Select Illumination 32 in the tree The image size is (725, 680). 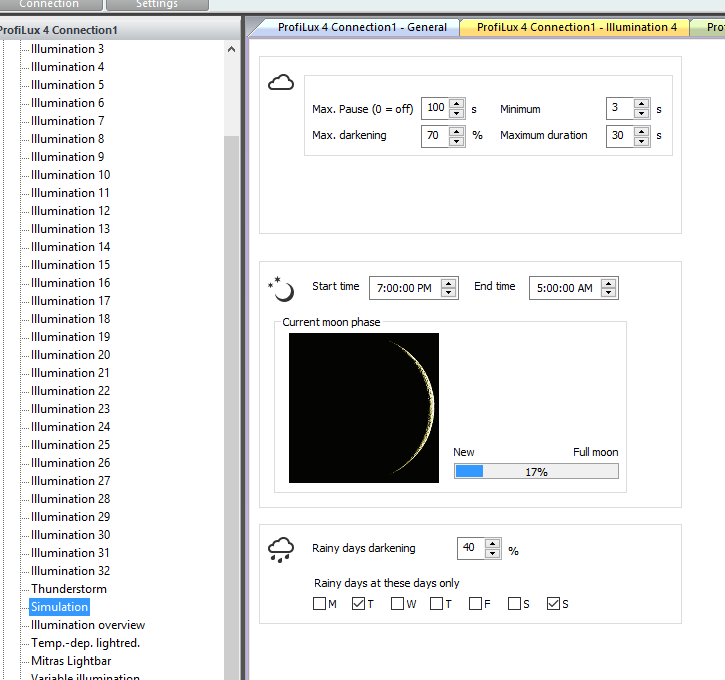tap(70, 571)
